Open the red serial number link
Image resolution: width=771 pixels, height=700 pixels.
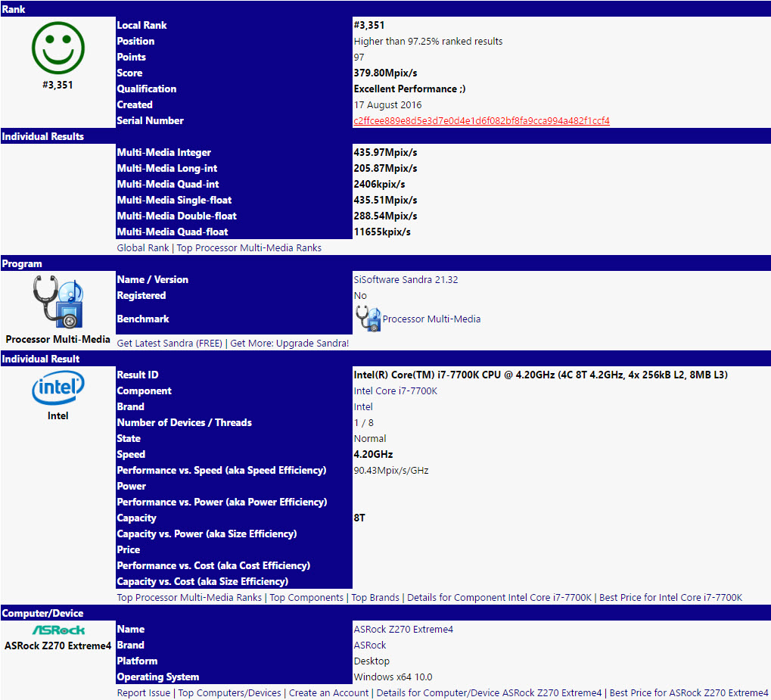(x=481, y=120)
